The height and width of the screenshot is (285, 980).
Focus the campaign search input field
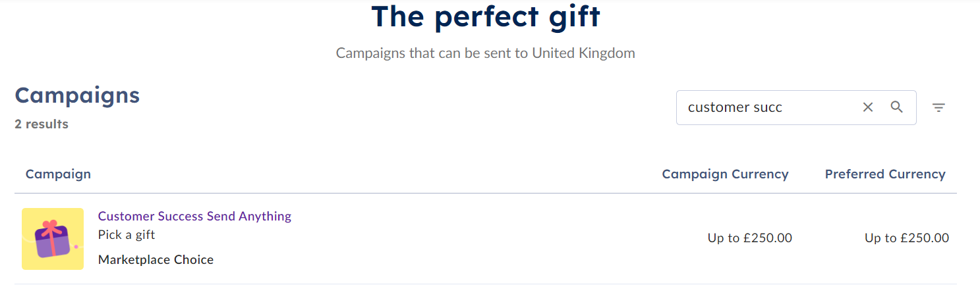(x=796, y=107)
